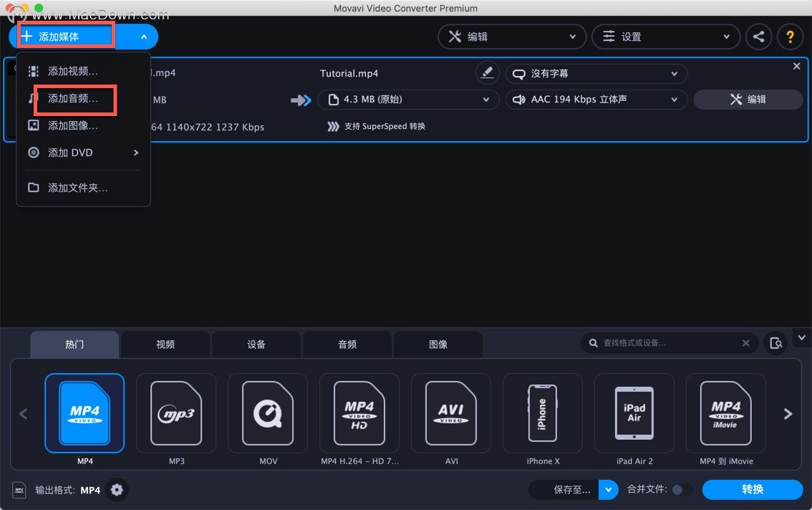Click the Tutorial.mp4 output file name
Viewport: 812px width, 510px height.
pyautogui.click(x=349, y=74)
